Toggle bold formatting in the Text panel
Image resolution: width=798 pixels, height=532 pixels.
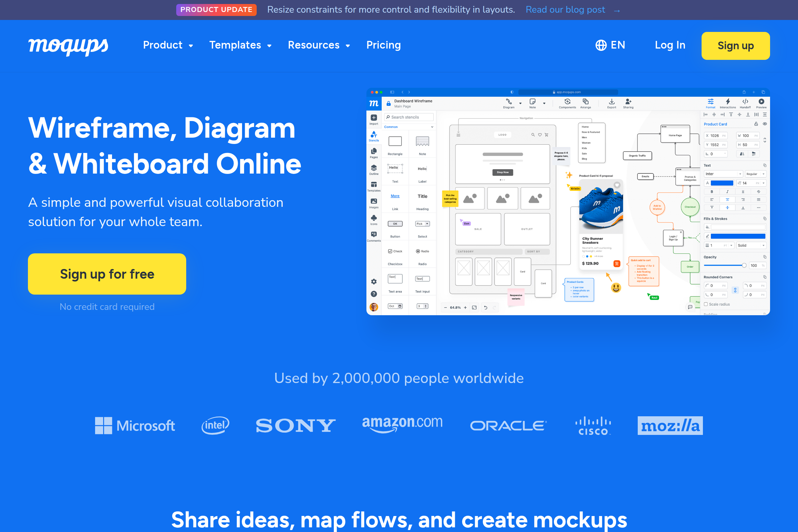point(712,192)
